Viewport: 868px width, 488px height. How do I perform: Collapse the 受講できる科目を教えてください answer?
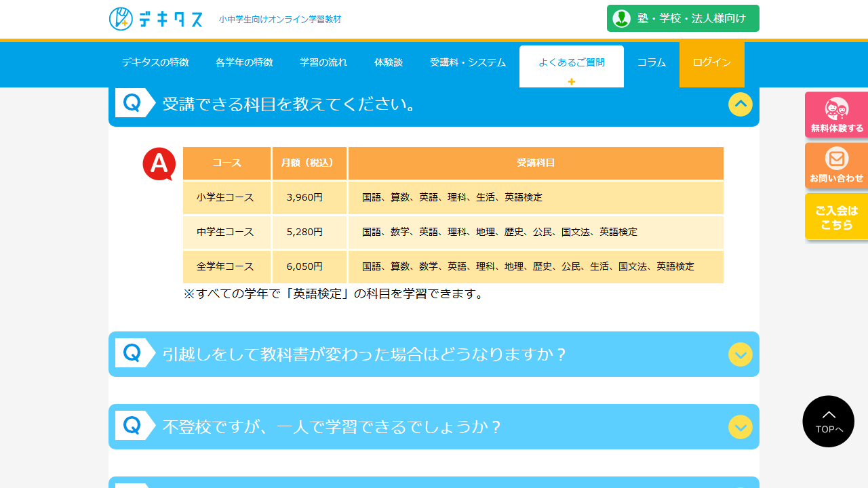(x=741, y=104)
